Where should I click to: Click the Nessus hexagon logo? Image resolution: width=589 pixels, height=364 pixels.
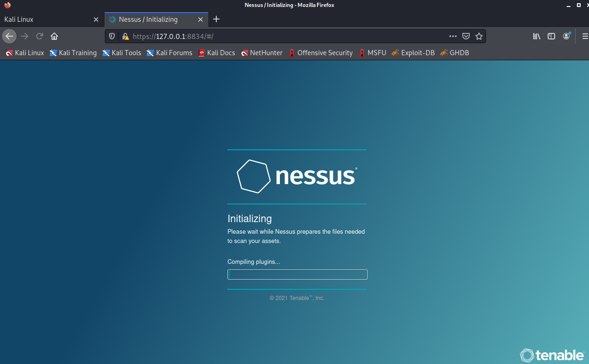[253, 176]
